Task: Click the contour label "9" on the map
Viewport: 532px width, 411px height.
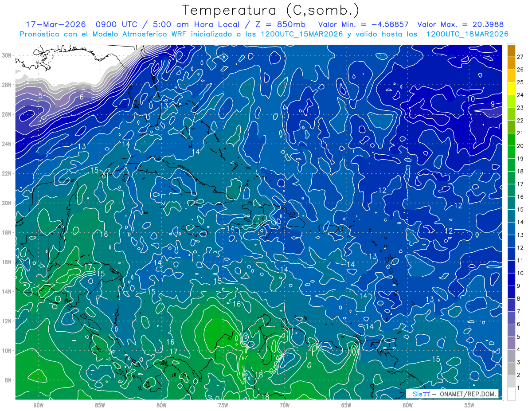Action: coord(493,104)
